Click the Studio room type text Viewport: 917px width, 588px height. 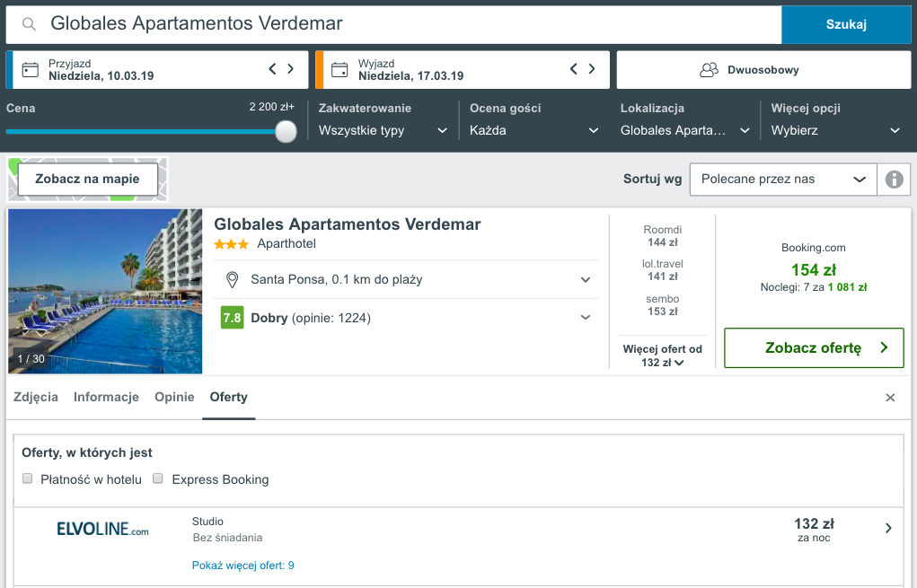pos(207,522)
